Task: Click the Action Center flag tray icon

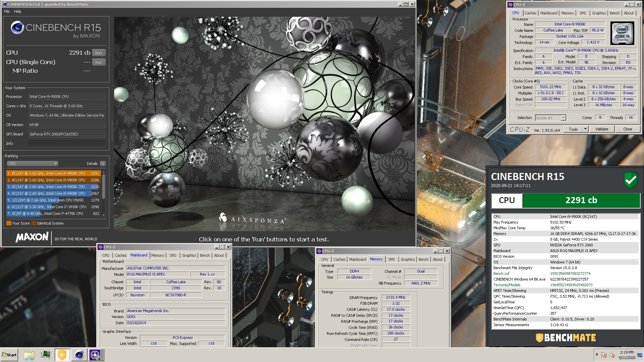Action: pos(604,355)
